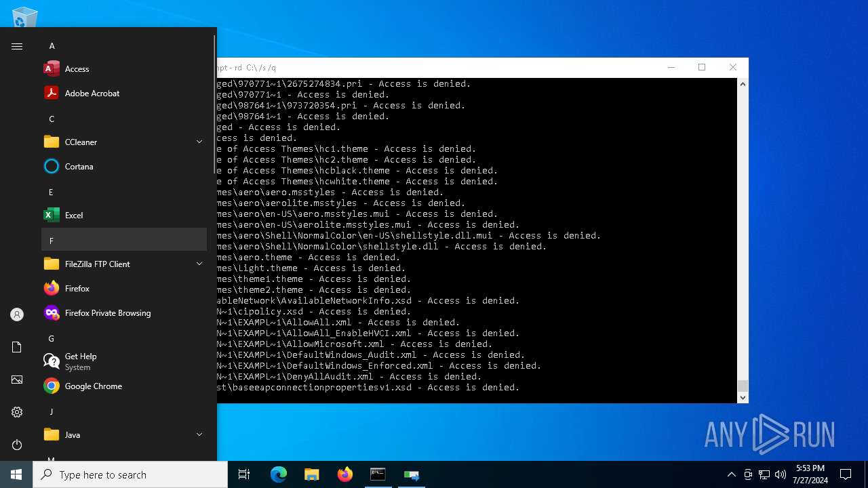The image size is (868, 488).
Task: Launch Firefox from Start menu
Action: (x=124, y=289)
